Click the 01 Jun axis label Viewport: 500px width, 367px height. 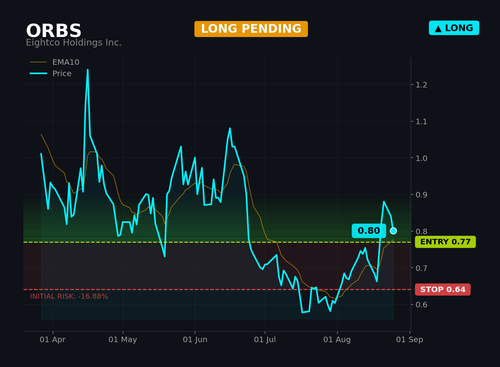(x=195, y=340)
